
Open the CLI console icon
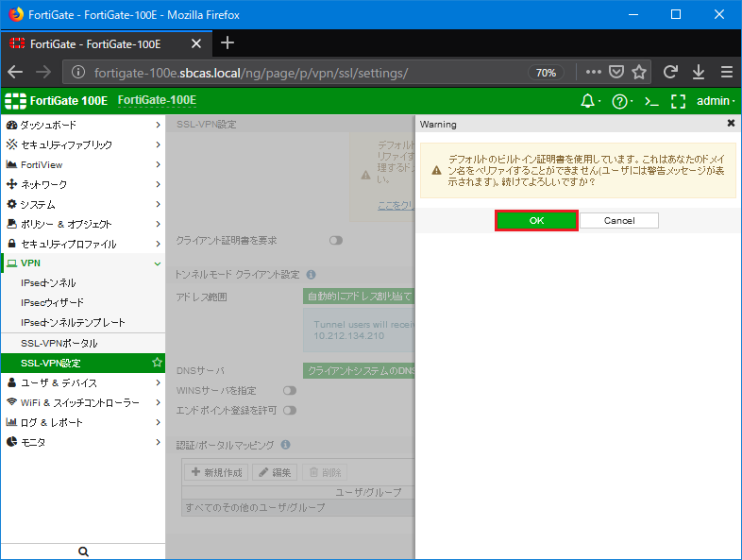[651, 101]
